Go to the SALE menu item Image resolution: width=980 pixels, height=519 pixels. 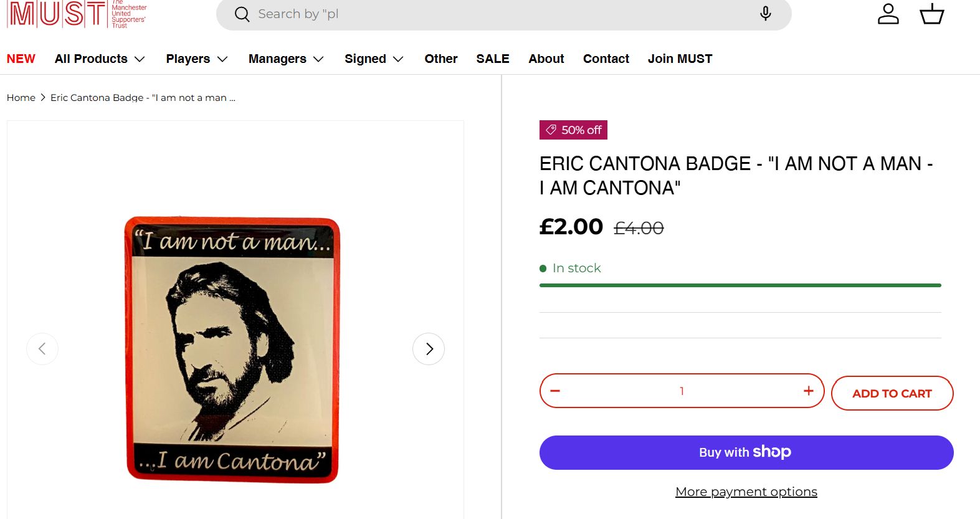493,59
